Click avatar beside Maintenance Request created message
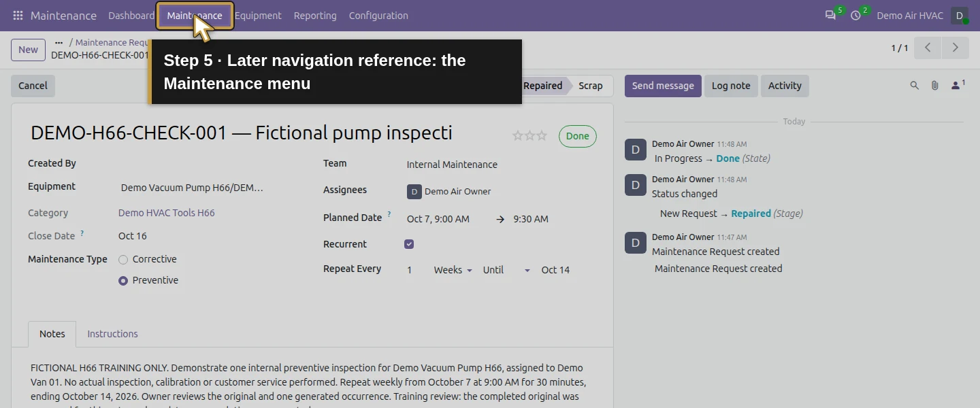 (x=636, y=243)
